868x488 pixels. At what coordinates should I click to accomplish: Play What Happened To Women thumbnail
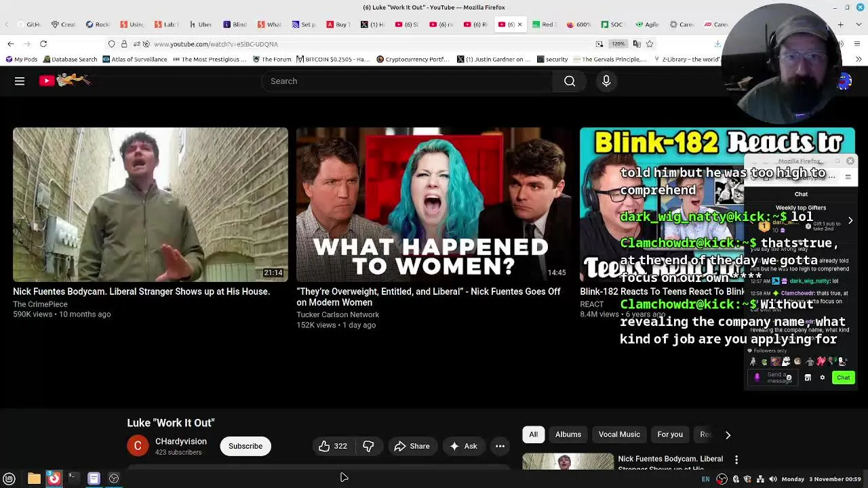tap(434, 205)
